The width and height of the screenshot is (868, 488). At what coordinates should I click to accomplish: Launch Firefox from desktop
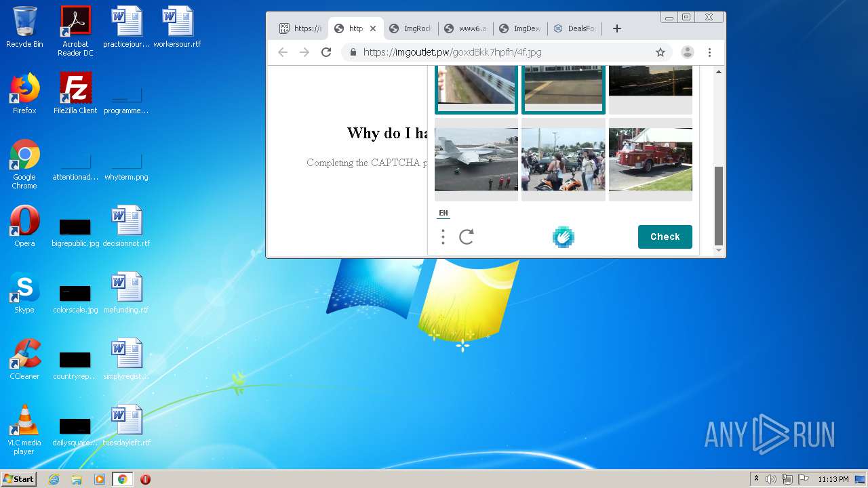24,94
